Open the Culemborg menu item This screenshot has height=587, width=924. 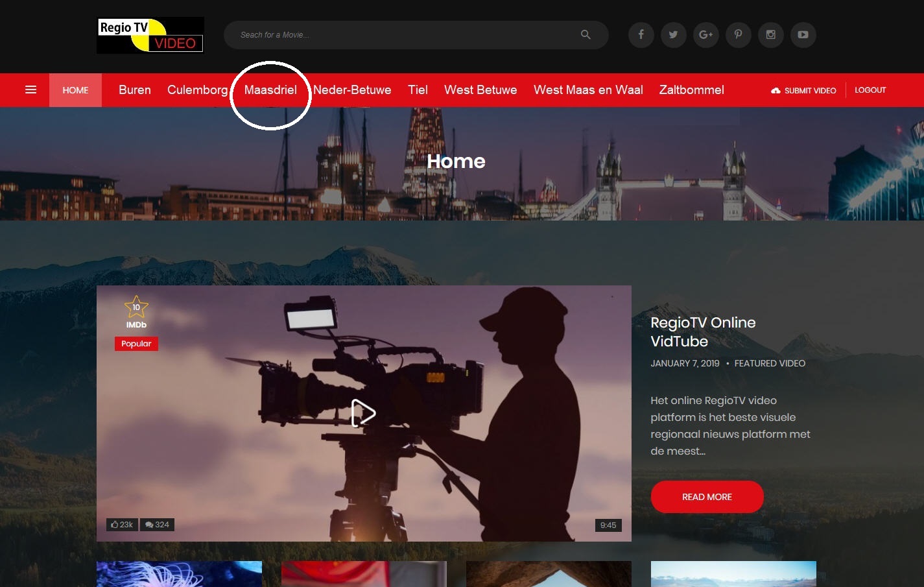pyautogui.click(x=197, y=90)
